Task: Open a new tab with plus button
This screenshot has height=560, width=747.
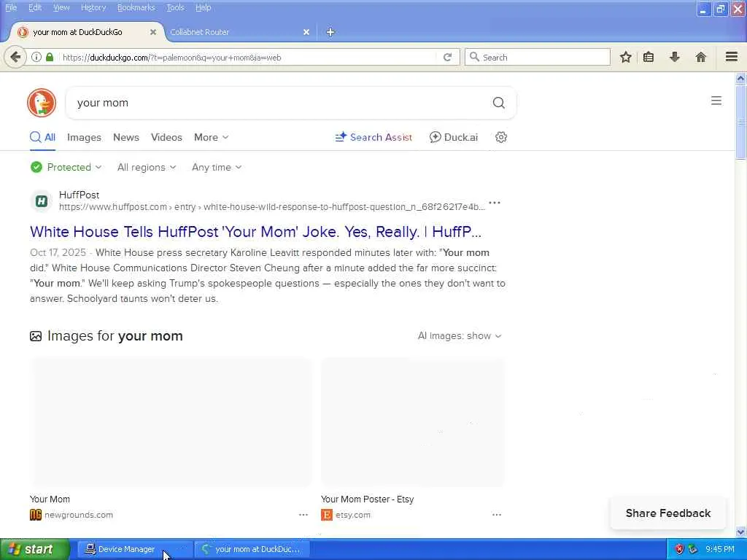Action: (330, 32)
